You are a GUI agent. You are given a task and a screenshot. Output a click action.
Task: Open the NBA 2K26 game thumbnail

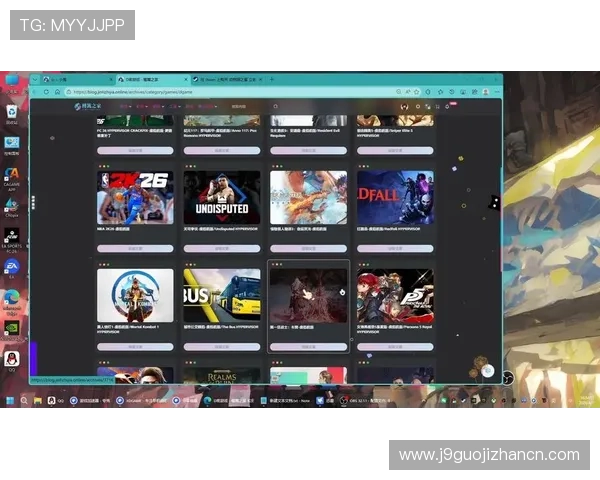click(x=135, y=197)
